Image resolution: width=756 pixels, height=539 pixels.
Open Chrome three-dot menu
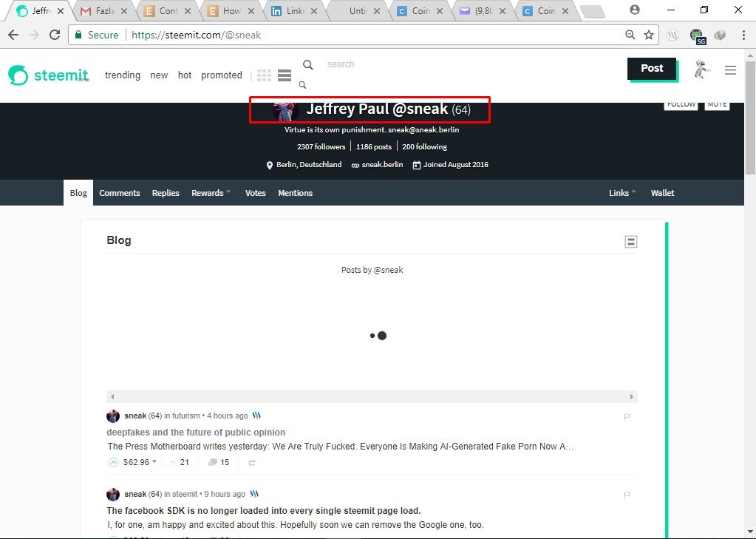744,35
